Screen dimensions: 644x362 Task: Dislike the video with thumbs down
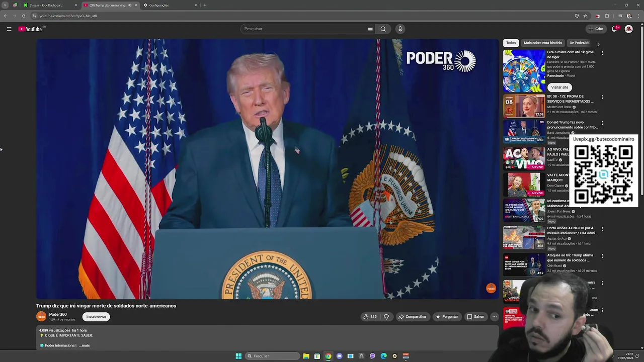click(386, 317)
